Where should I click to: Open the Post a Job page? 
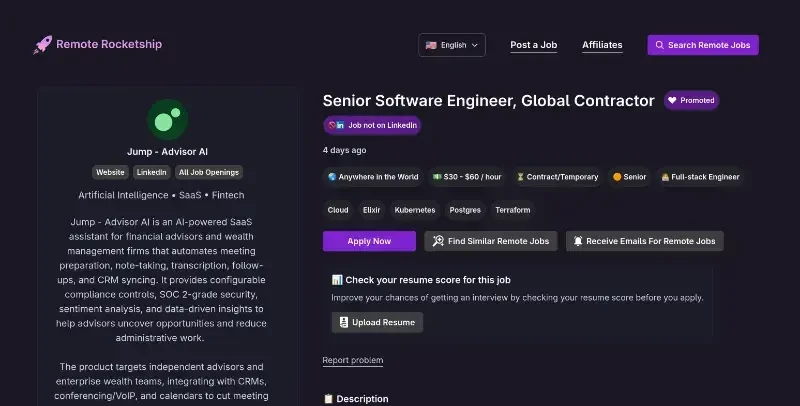pos(533,45)
